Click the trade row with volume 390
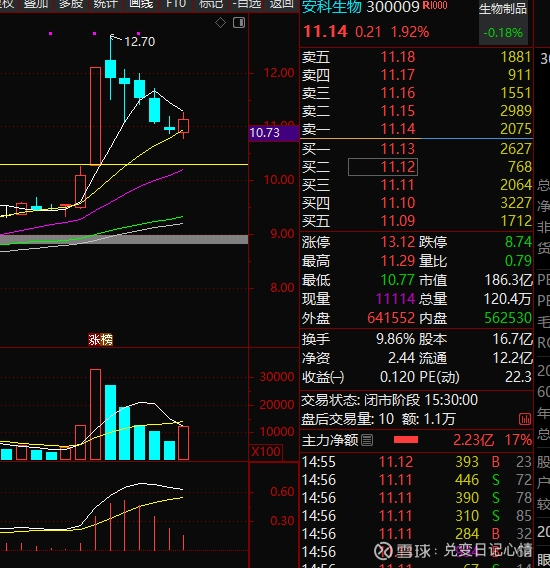This screenshot has height=568, width=550. (416, 498)
